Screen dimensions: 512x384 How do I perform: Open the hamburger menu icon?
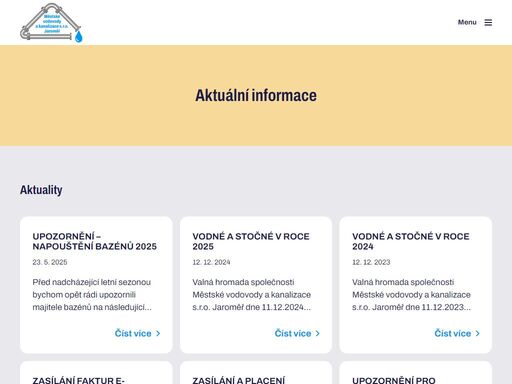[488, 22]
